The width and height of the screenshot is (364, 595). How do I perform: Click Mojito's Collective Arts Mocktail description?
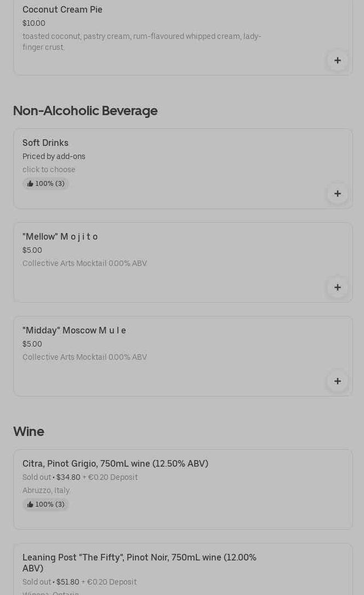click(x=84, y=263)
